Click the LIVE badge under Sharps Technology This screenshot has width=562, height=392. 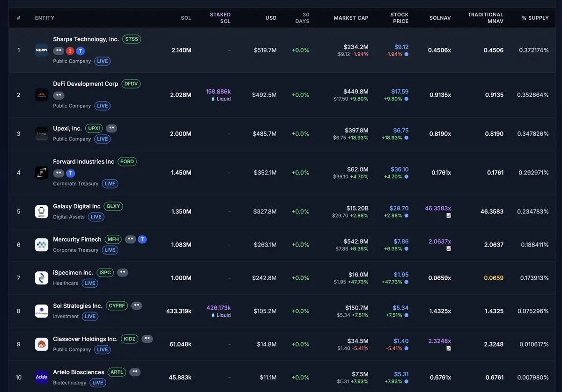click(x=102, y=61)
